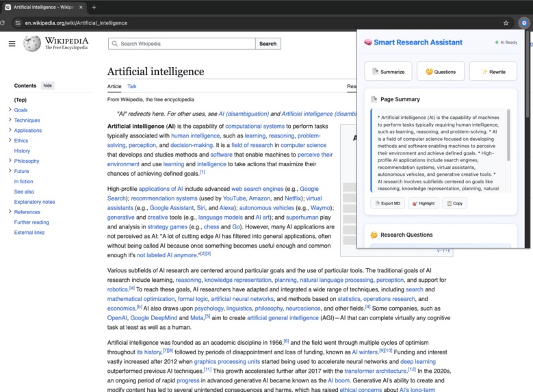
Task: Open the language models link
Action: [220, 218]
